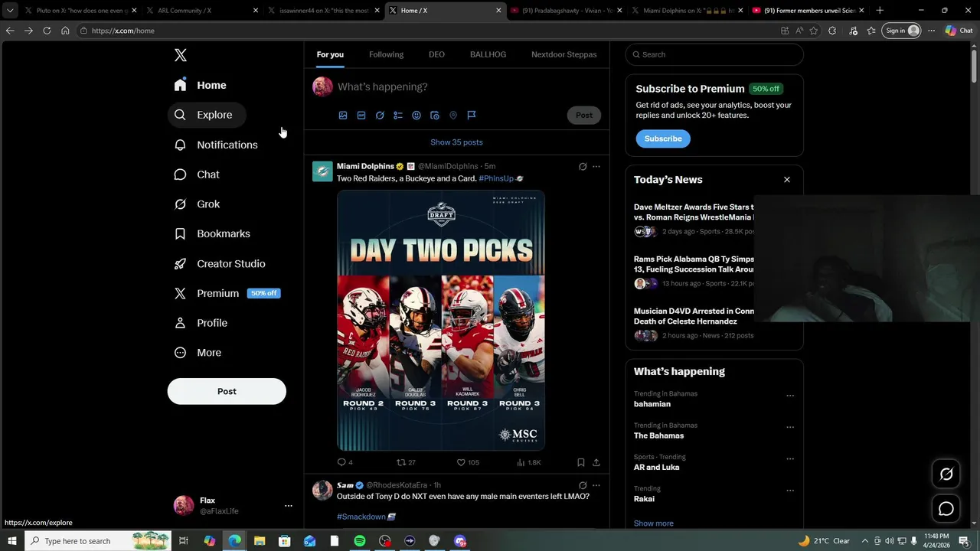The image size is (980, 551).
Task: Schedule post icon in the composer
Action: pos(435,116)
